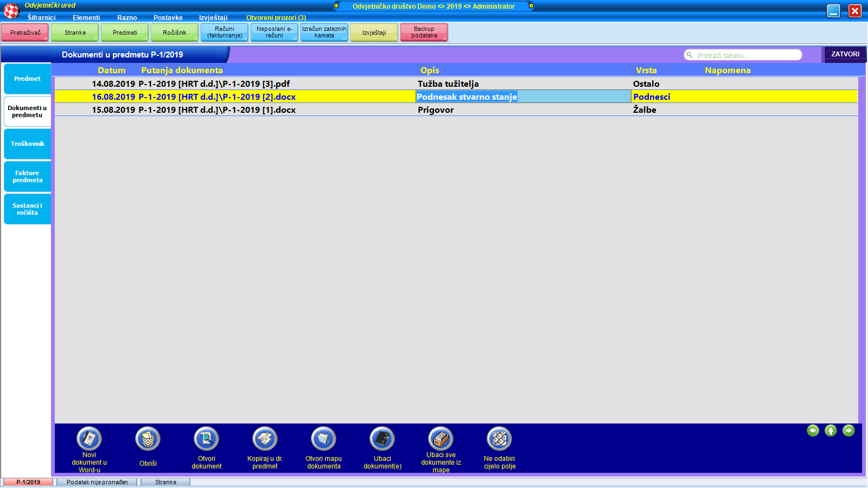Click the Backup podataka toolbar button
This screenshot has width=868, height=488.
pyautogui.click(x=424, y=33)
